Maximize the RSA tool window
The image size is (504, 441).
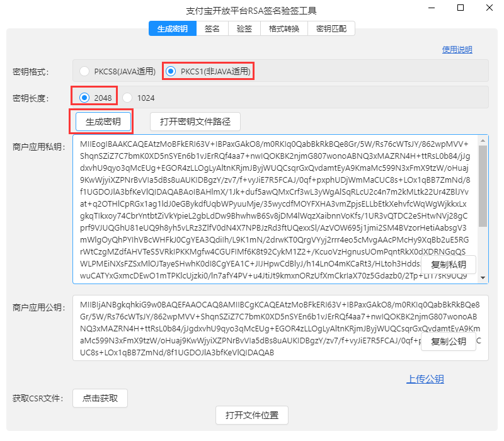tap(461, 8)
